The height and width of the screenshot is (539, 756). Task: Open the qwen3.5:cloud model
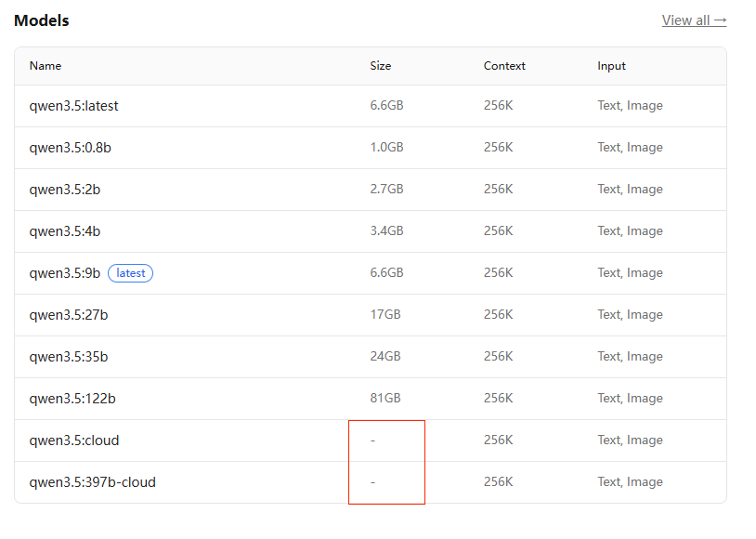[x=73, y=440]
